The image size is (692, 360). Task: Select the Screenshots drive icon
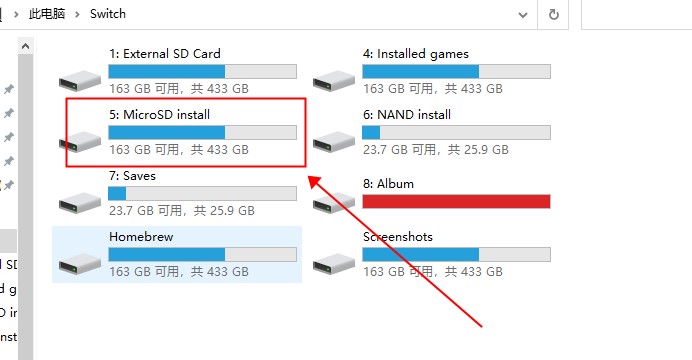pyautogui.click(x=334, y=264)
